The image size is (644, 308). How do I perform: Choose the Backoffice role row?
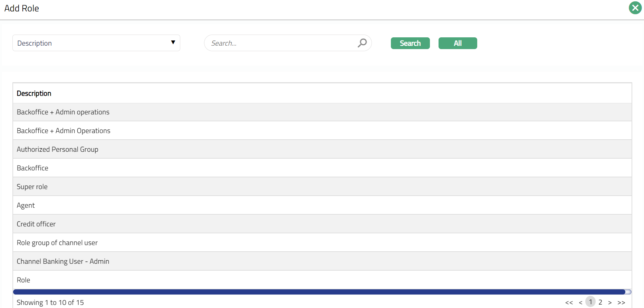pos(32,168)
